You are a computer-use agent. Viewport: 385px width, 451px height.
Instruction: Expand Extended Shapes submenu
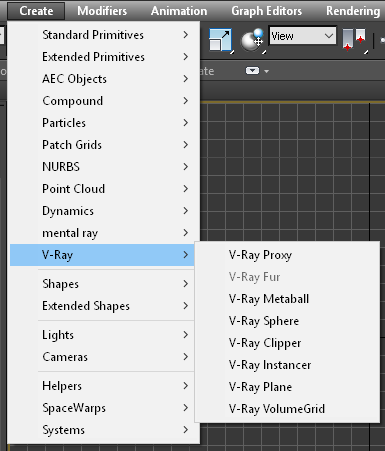coord(102,306)
